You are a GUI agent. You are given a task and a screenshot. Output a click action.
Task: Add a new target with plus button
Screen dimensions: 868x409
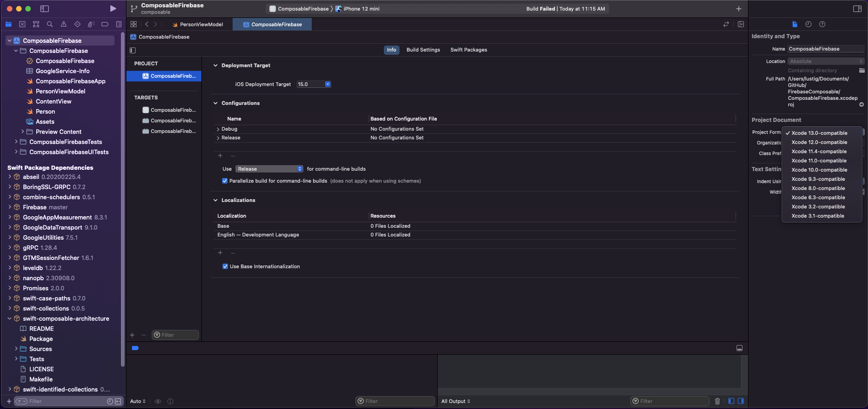(132, 335)
